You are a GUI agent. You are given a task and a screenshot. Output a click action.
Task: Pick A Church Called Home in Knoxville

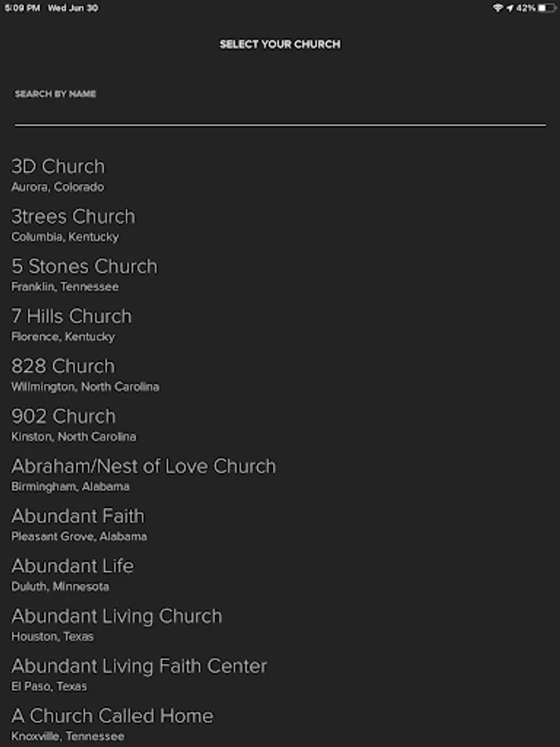click(x=112, y=723)
